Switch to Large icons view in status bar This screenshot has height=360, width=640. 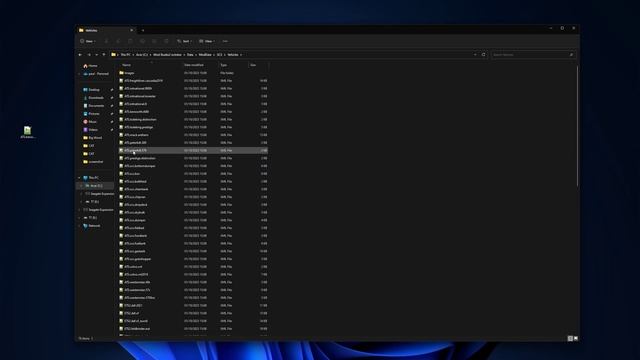pos(576,338)
